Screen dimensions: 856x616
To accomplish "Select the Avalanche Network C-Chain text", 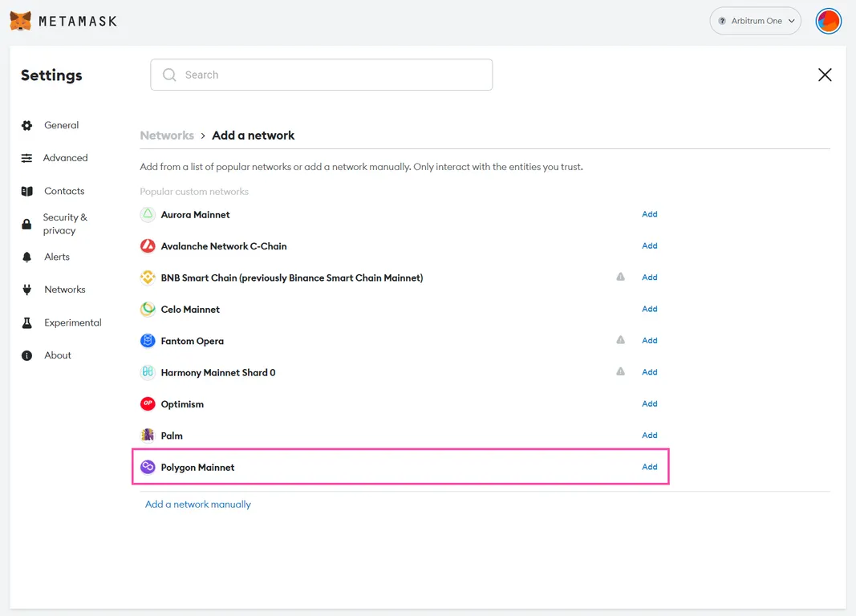I will pos(224,246).
